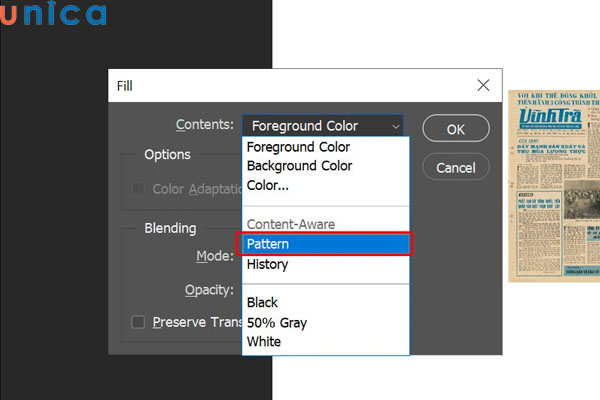
Task: Choose Foreground Color from the list
Action: [299, 147]
